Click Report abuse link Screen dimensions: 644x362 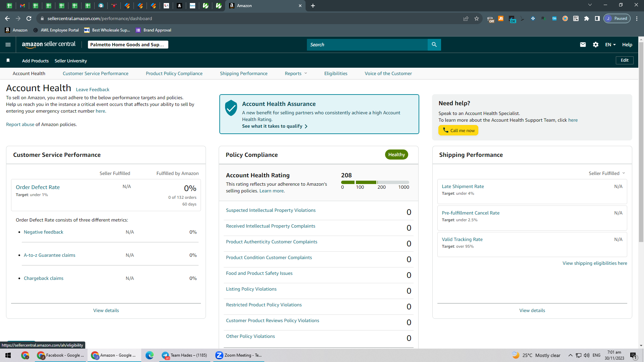20,124
